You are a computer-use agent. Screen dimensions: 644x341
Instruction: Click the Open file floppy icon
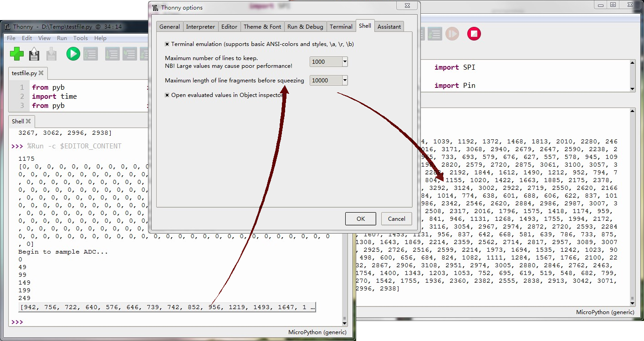(34, 54)
